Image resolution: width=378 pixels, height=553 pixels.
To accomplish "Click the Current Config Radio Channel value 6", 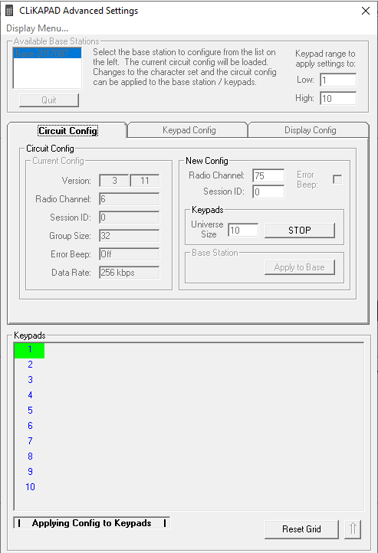I will click(x=129, y=199).
